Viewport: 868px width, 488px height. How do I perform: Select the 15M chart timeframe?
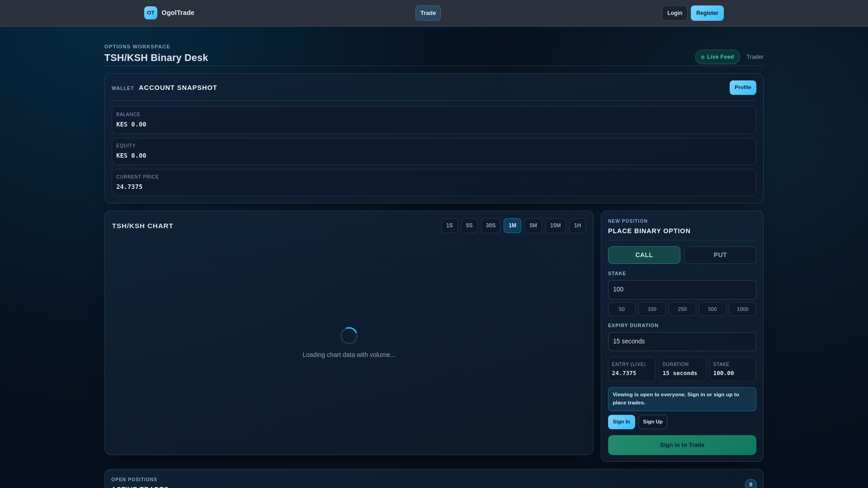[x=555, y=225]
